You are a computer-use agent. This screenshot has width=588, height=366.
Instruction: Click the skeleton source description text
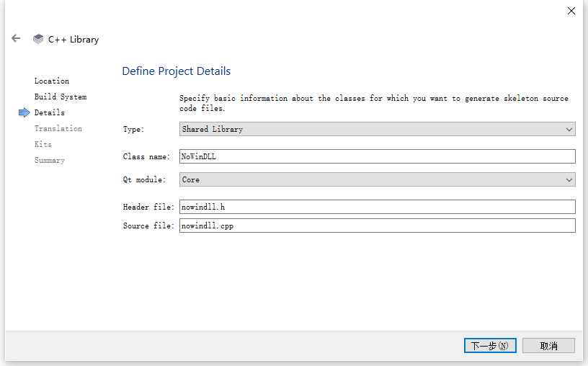(373, 103)
